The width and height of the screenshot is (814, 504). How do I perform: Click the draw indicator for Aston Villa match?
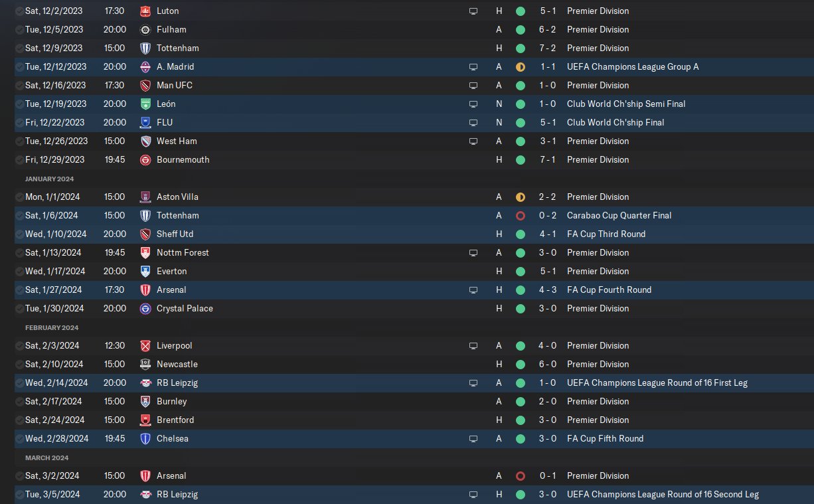[520, 197]
